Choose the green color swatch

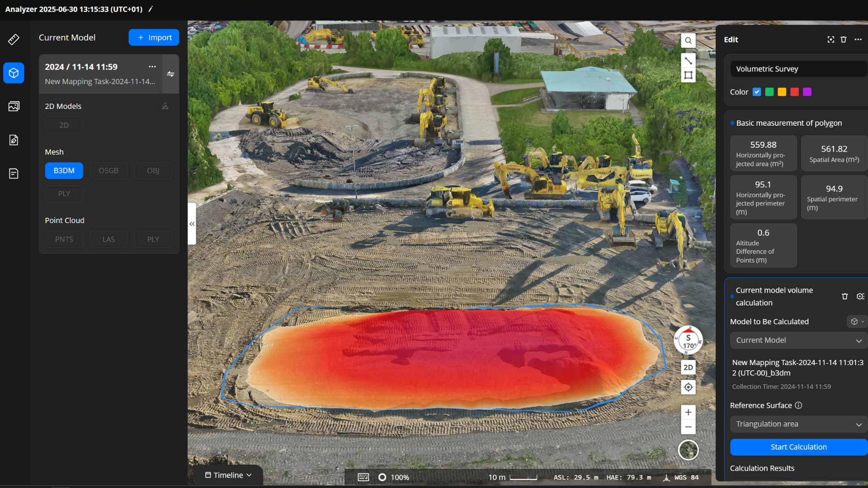[769, 92]
